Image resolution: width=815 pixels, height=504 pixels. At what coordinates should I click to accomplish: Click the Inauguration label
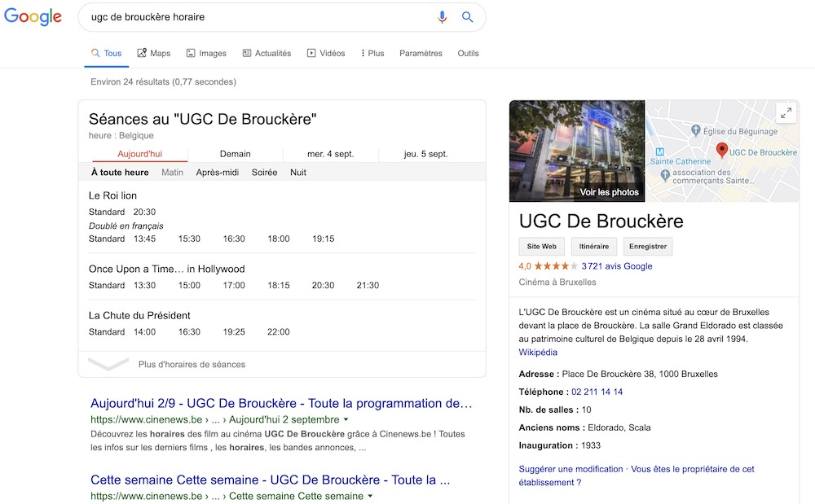(547, 445)
